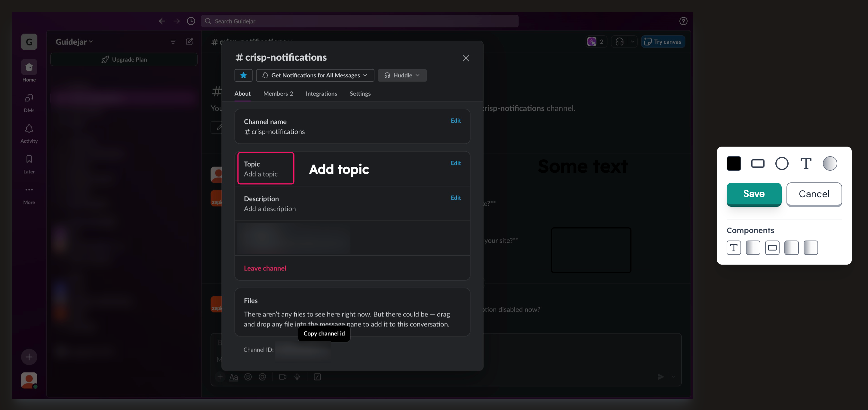
Task: Toggle the star on crisp-notifications channel
Action: 243,75
